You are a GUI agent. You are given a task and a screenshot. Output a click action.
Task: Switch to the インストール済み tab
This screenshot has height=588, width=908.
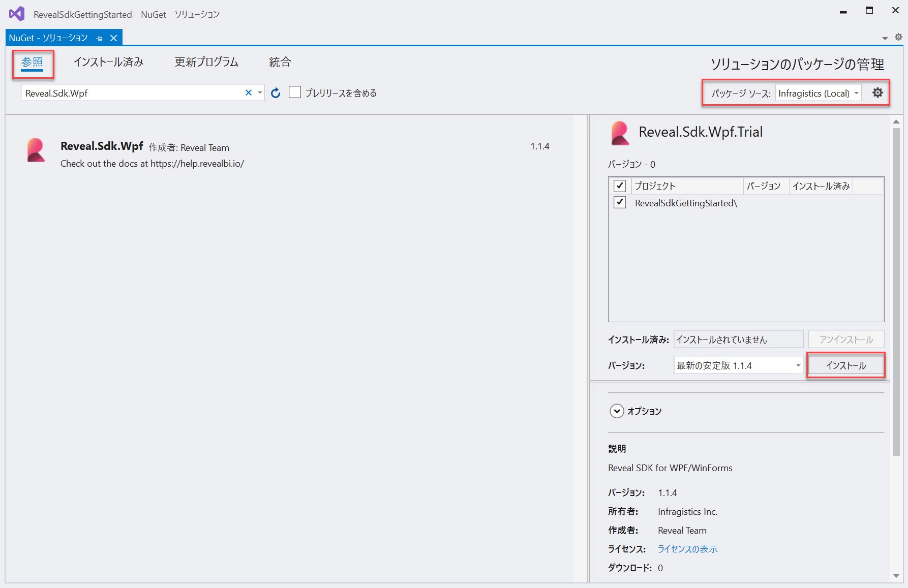109,62
